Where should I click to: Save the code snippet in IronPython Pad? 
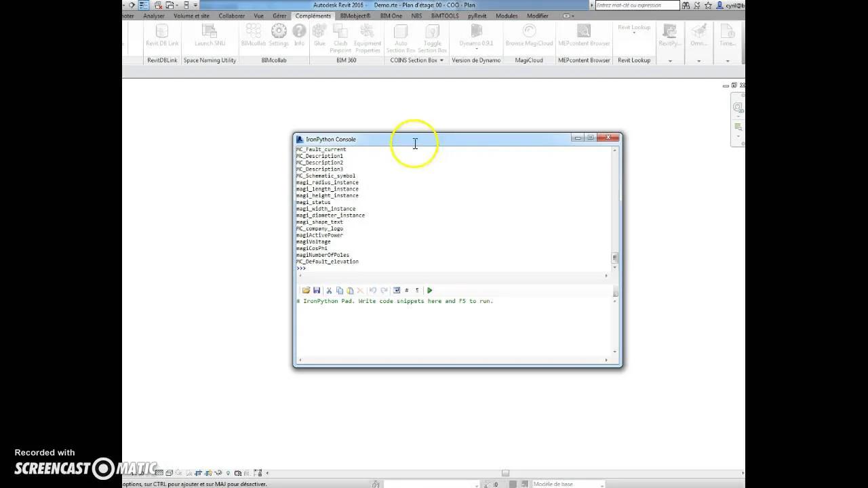317,290
